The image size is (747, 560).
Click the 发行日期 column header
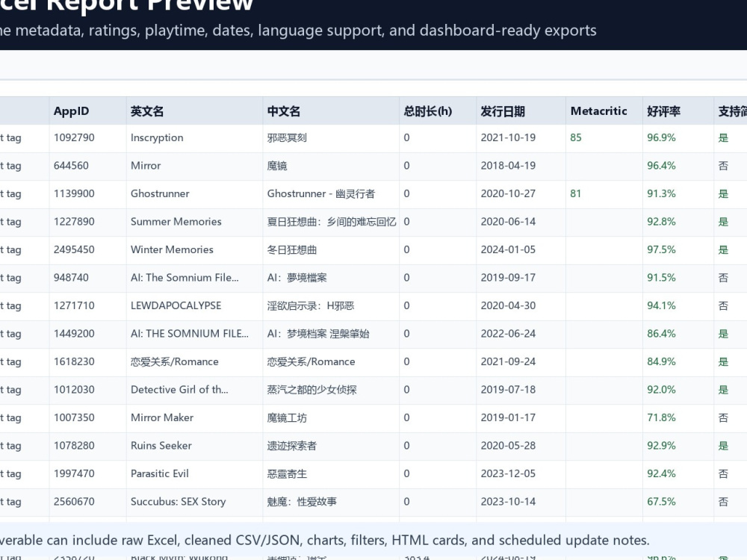(x=521, y=111)
